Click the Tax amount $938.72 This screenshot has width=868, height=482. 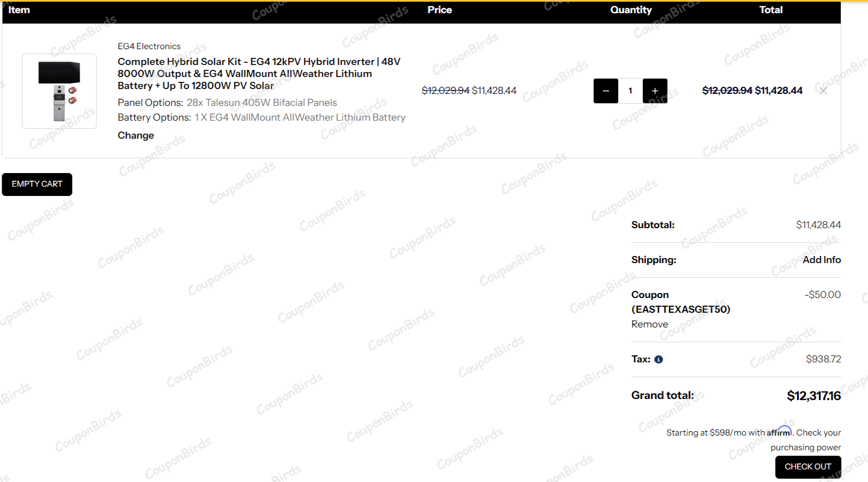coord(823,359)
